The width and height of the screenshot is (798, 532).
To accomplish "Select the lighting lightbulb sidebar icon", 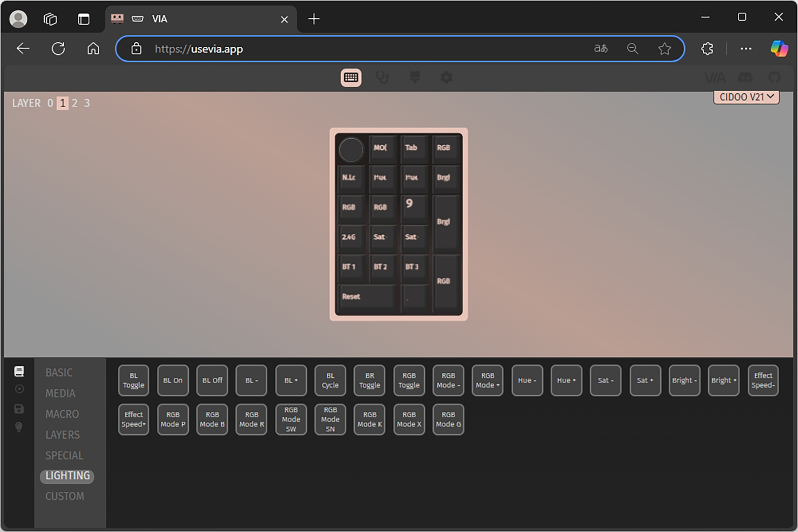I will [x=19, y=427].
